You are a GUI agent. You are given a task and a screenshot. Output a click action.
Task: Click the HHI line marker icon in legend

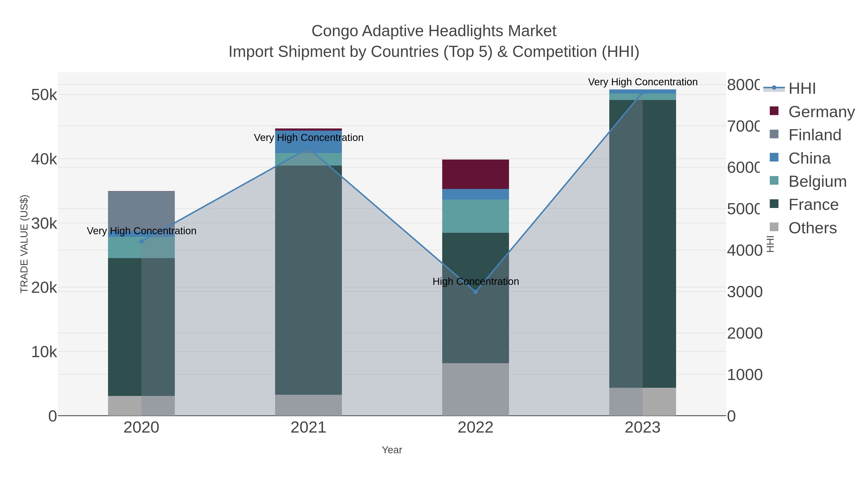[774, 88]
